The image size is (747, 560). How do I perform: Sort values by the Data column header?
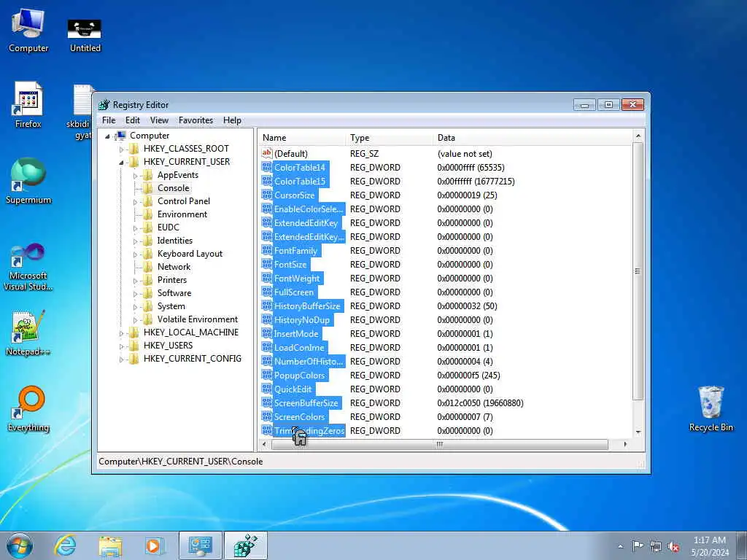click(533, 138)
